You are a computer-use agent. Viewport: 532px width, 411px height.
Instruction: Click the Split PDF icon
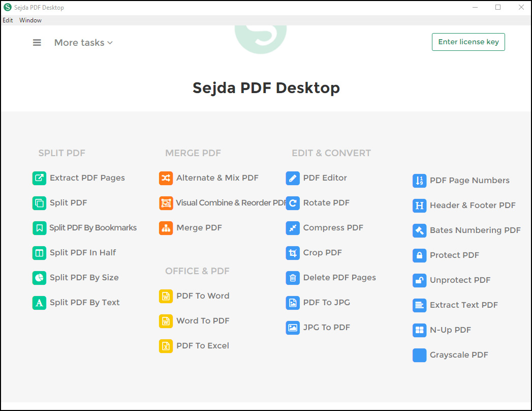39,203
